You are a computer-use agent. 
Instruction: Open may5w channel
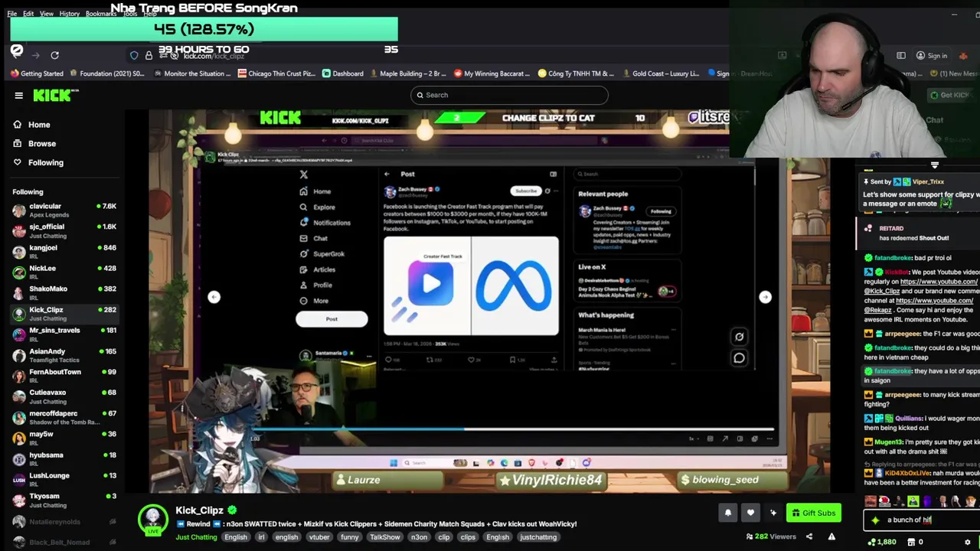(x=64, y=438)
